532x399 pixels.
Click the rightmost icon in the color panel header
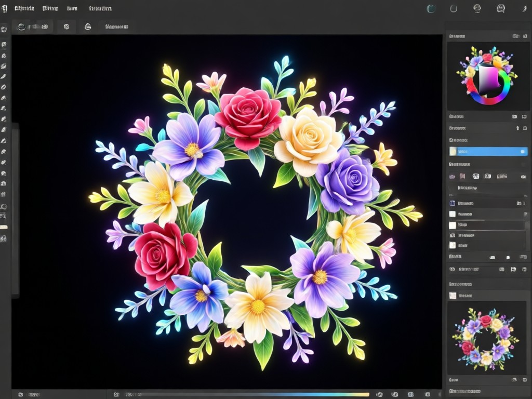point(525,36)
